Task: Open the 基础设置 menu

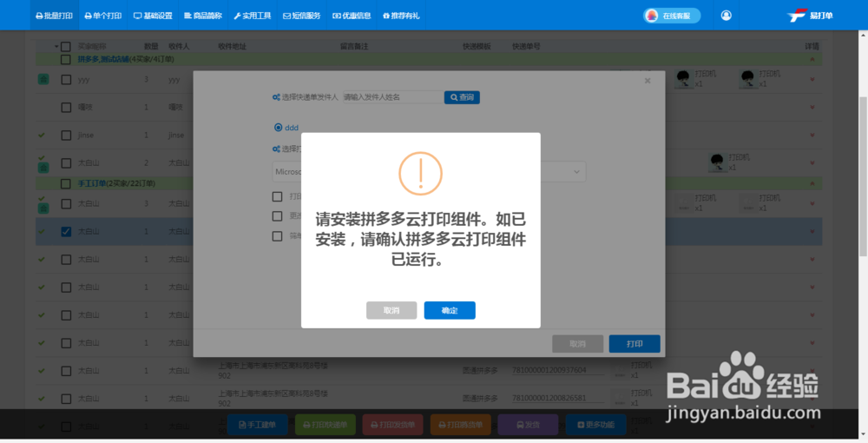Action: 153,16
